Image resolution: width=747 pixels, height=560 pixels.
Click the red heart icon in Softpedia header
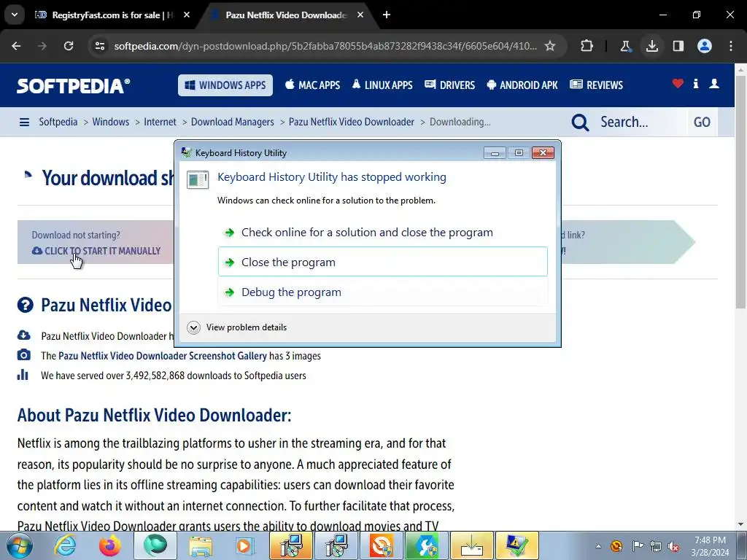[x=678, y=84]
